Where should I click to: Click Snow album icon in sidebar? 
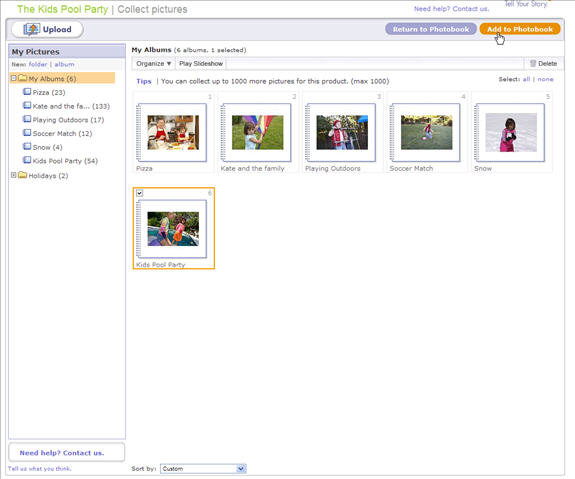click(x=27, y=146)
